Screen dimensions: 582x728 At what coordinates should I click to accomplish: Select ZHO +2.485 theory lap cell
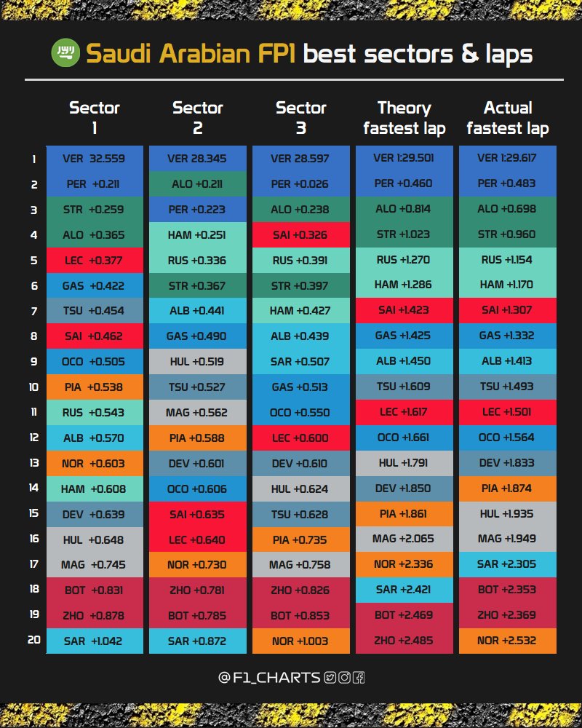point(404,641)
